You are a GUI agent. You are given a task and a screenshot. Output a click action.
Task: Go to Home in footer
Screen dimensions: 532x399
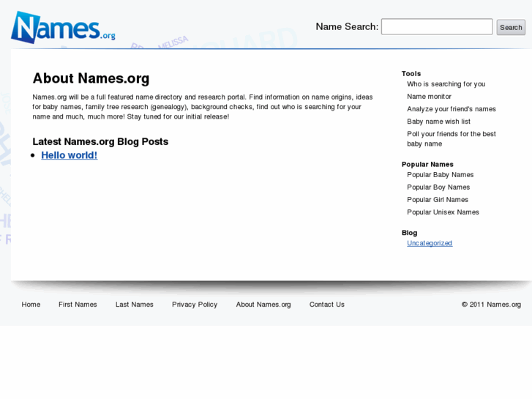31,305
